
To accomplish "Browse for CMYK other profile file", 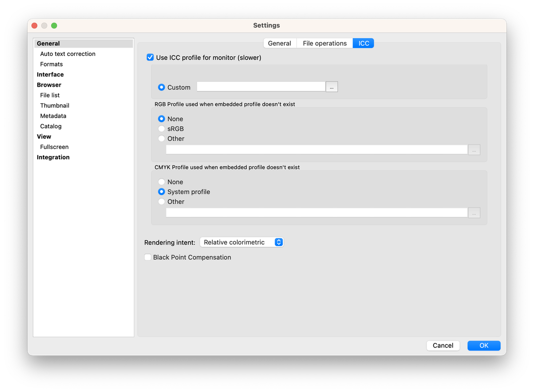I will 474,213.
